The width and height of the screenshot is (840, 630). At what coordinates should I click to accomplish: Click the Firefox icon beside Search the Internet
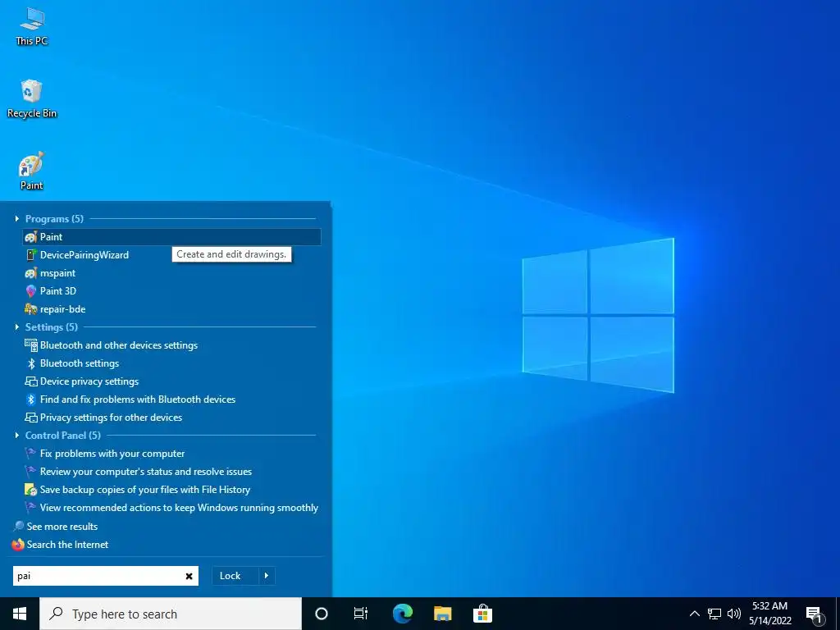pos(18,545)
